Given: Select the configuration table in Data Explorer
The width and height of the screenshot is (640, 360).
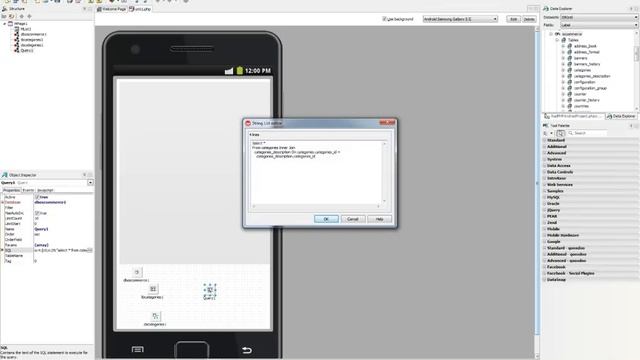Looking at the screenshot, I should tap(584, 82).
